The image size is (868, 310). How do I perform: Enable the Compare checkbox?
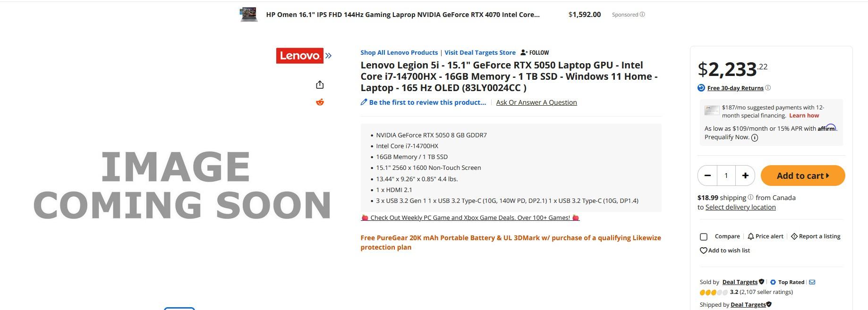point(703,236)
